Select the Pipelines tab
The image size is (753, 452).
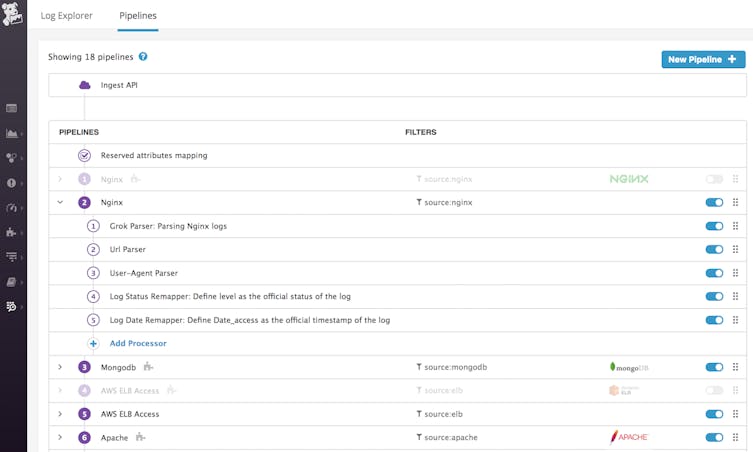tap(138, 16)
